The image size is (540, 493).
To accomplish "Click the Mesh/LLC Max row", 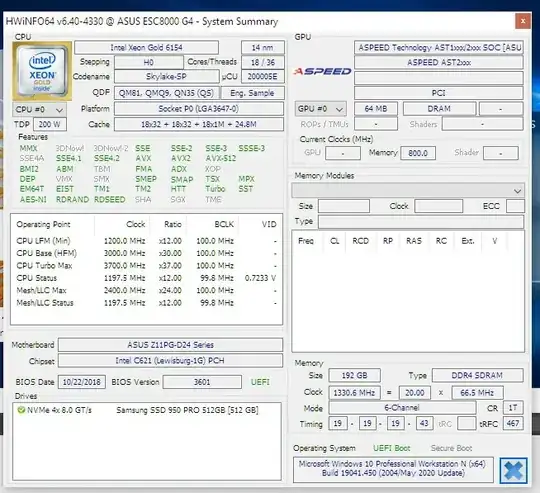I will 146,290.
